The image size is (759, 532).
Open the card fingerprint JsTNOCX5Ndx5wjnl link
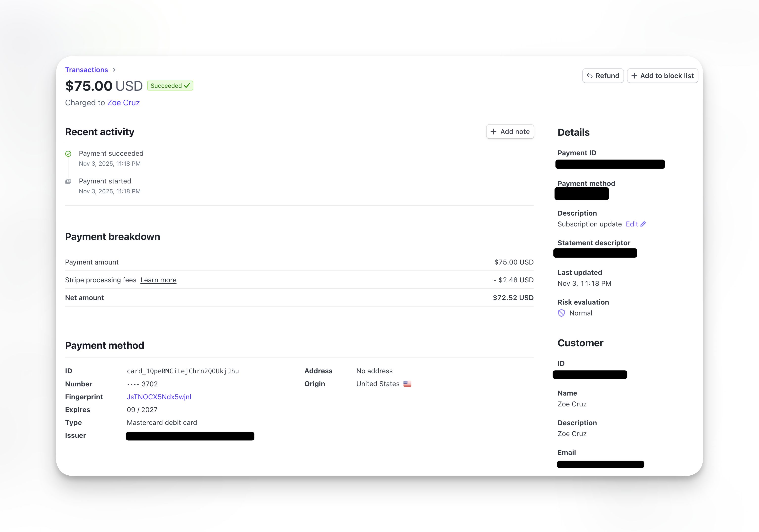tap(159, 397)
